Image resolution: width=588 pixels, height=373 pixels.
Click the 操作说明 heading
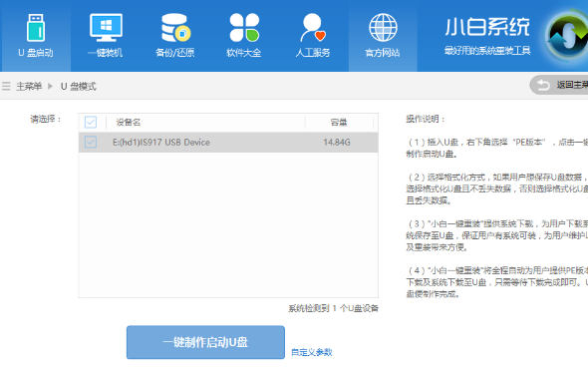(426, 119)
